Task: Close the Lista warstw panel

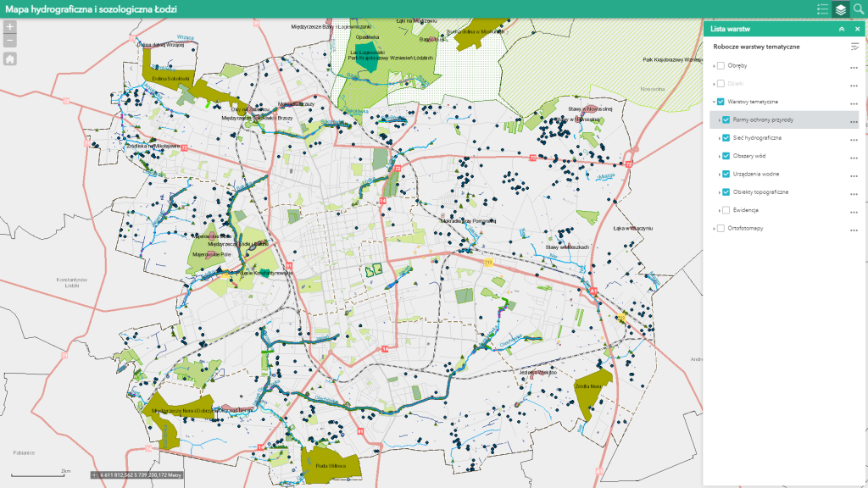Action: [857, 29]
